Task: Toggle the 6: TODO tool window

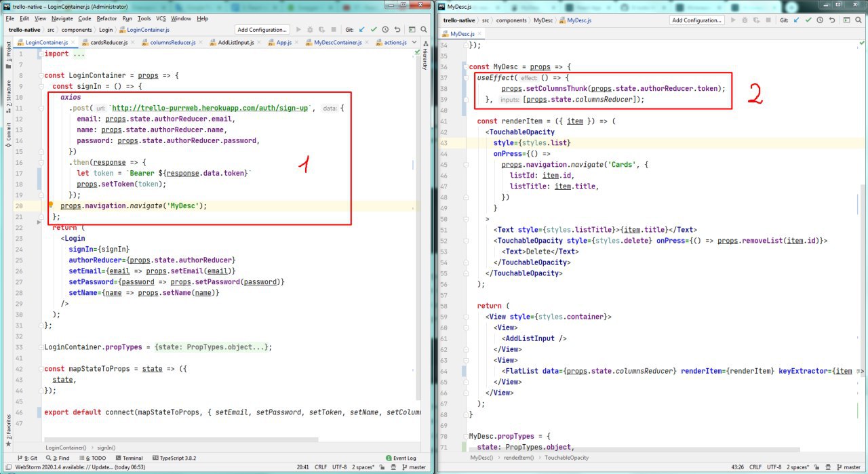Action: coord(93,458)
